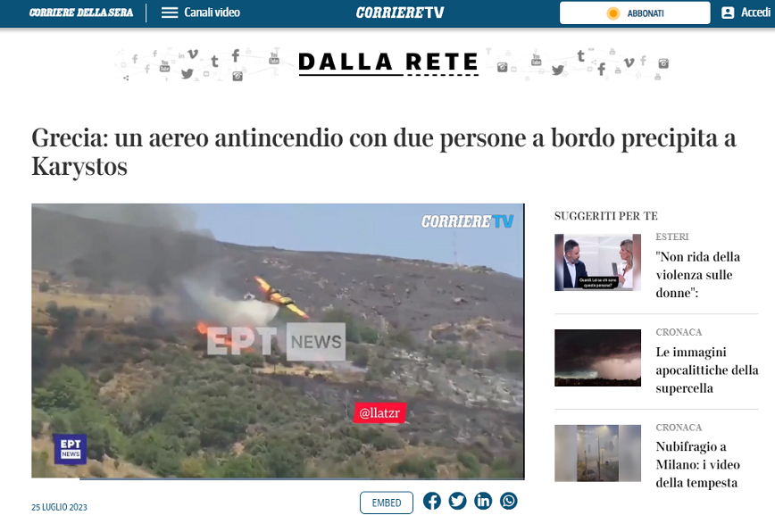The width and height of the screenshot is (775, 532).
Task: Click the Corriere TV logo in header
Action: [399, 12]
